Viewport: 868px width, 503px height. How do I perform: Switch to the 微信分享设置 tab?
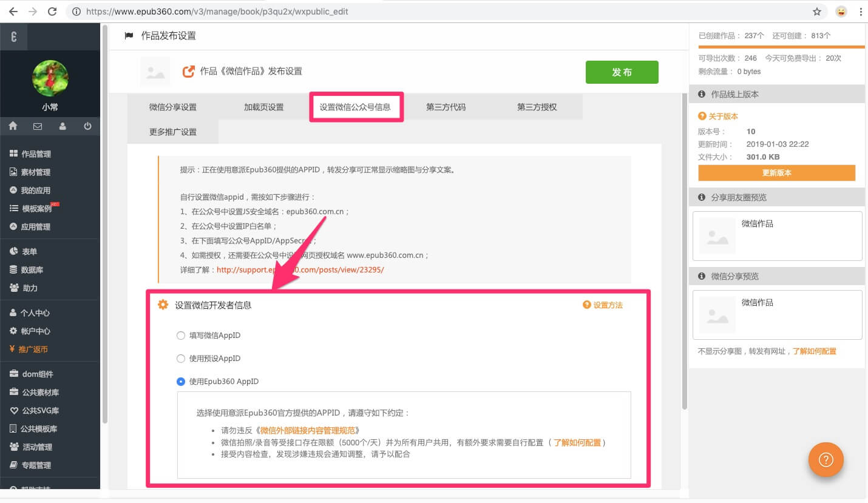[173, 107]
